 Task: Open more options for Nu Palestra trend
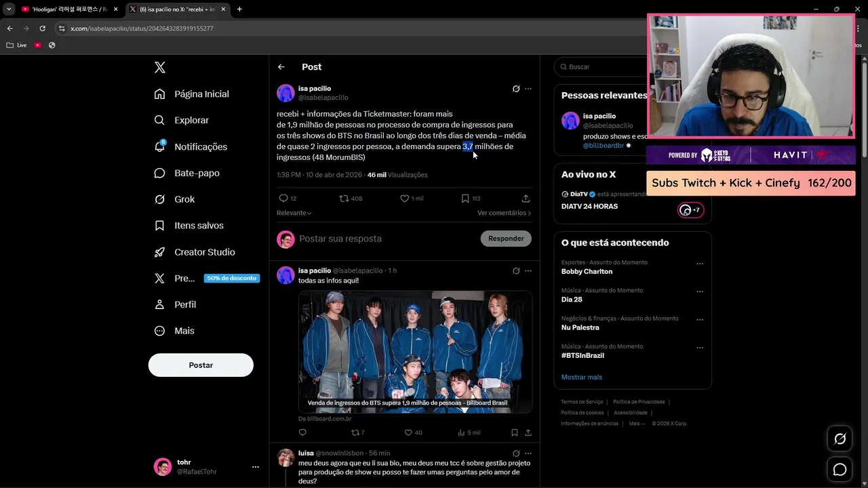point(700,319)
